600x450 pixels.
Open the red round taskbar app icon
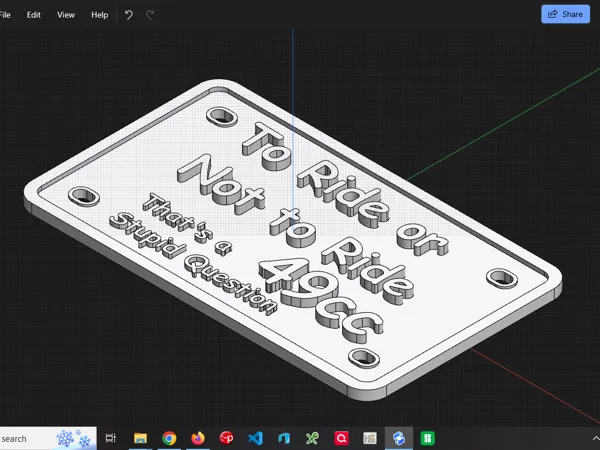227,438
